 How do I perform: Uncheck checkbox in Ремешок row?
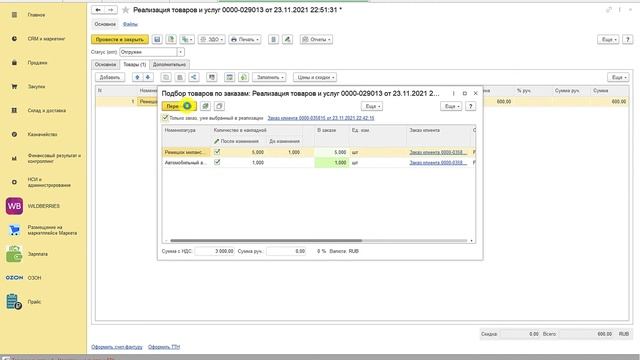point(217,152)
